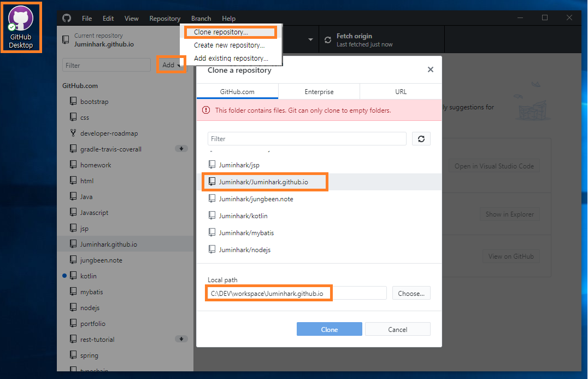Close the Clone a repository dialog
Screen dimensions: 588x379
coord(431,69)
